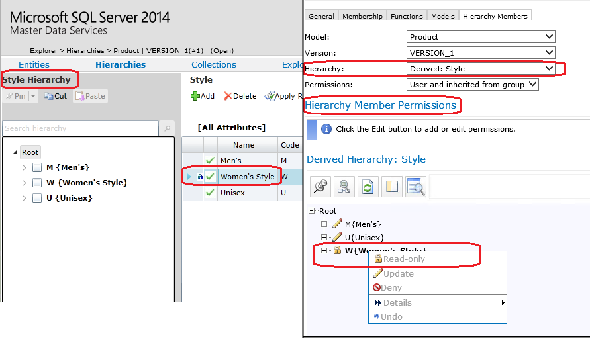Collapse Root in derived hierarchy permissions tree
Screen dimensions: 590x364
point(312,211)
